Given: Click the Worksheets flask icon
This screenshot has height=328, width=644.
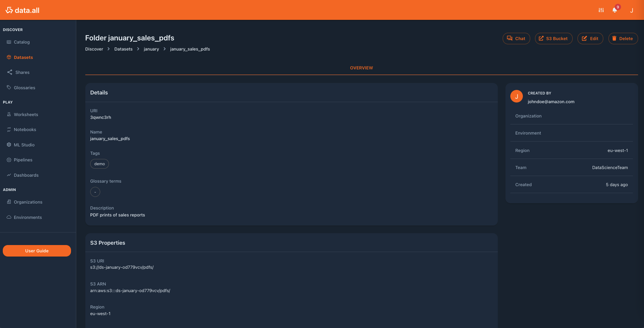Looking at the screenshot, I should click(x=9, y=114).
